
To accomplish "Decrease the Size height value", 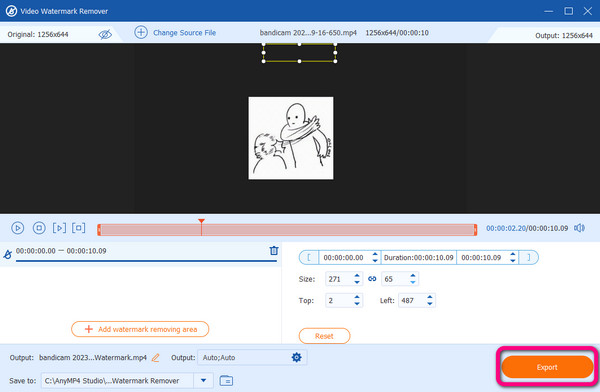I will coord(413,282).
